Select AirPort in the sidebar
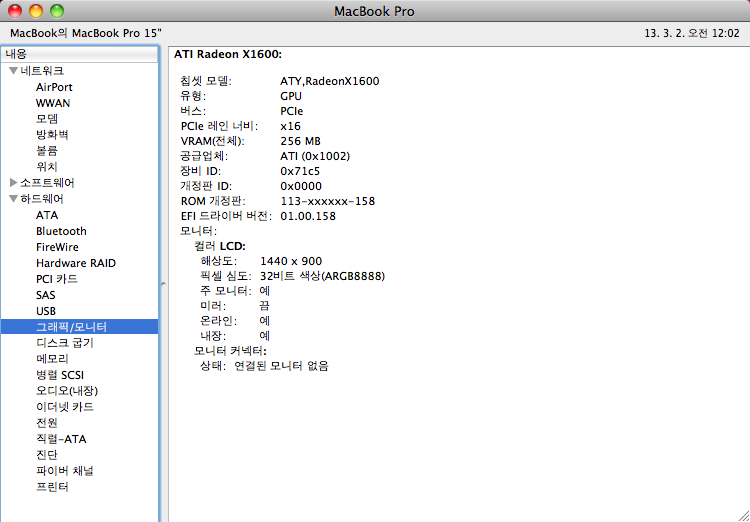 point(54,87)
